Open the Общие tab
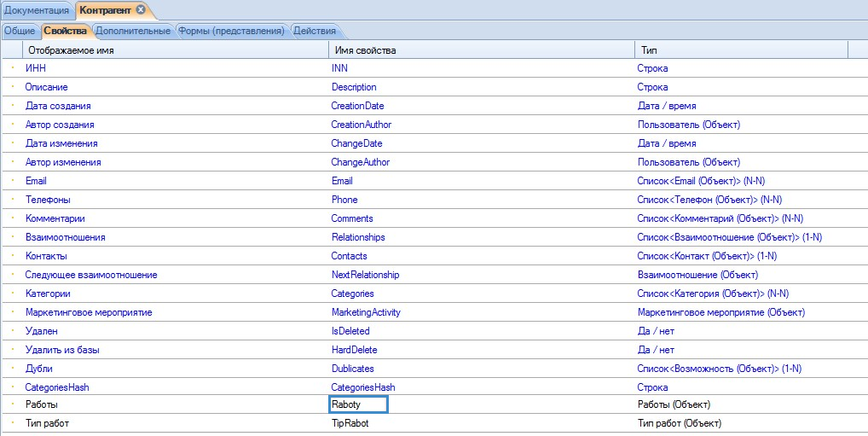This screenshot has height=436, width=868. (x=20, y=31)
